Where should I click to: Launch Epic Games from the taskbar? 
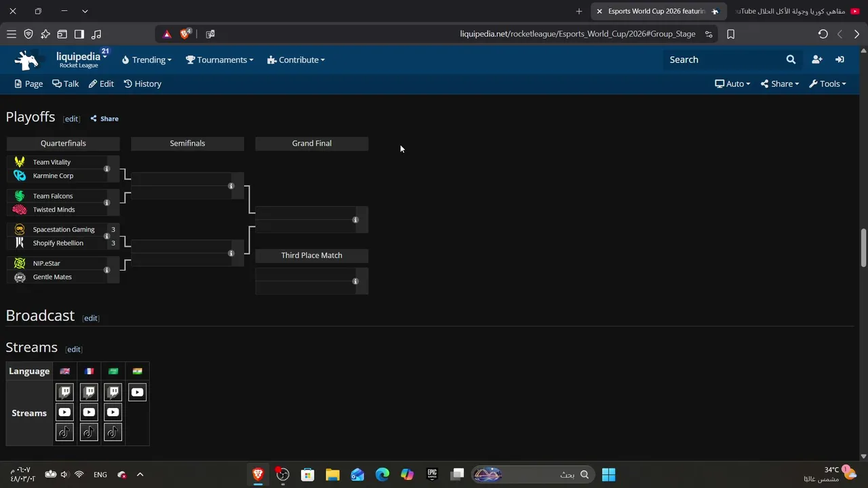click(432, 474)
